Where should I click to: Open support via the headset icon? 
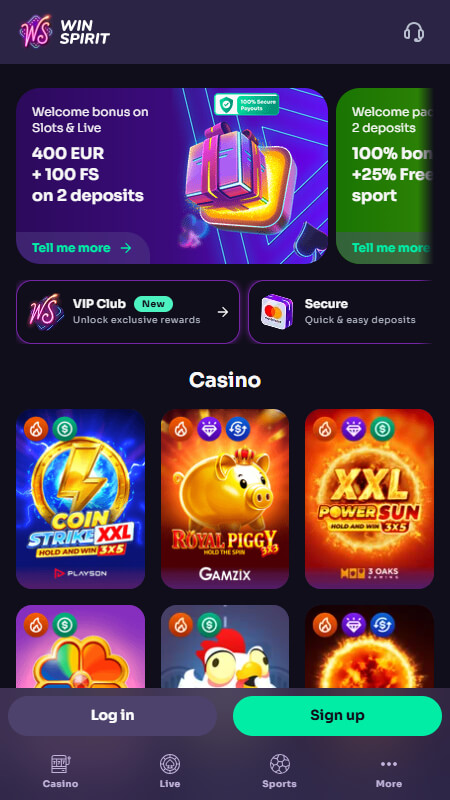[x=414, y=32]
